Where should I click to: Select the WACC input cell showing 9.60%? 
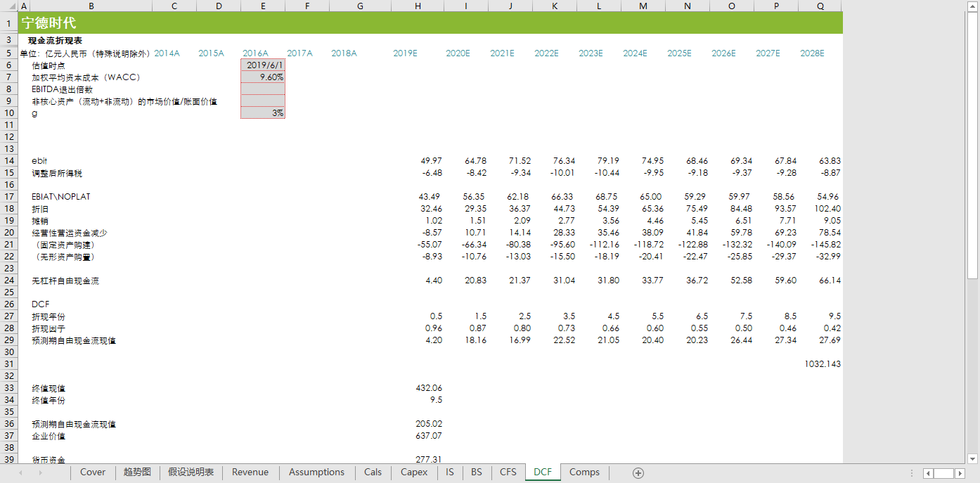(263, 77)
